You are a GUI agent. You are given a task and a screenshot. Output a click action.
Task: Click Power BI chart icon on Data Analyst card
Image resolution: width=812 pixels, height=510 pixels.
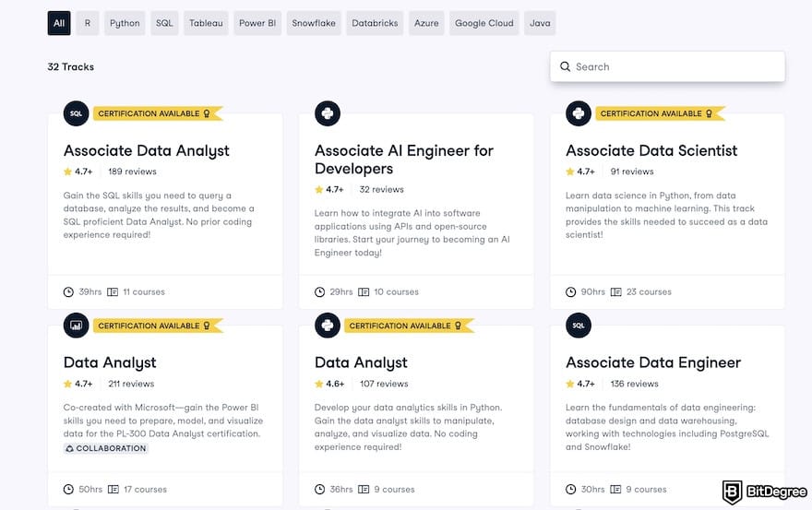click(76, 326)
